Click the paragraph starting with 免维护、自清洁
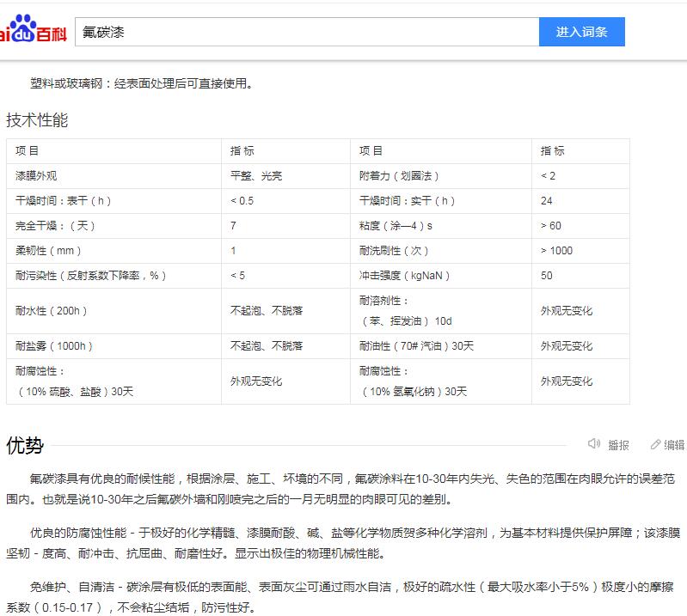The height and width of the screenshot is (616, 687). pyautogui.click(x=344, y=598)
